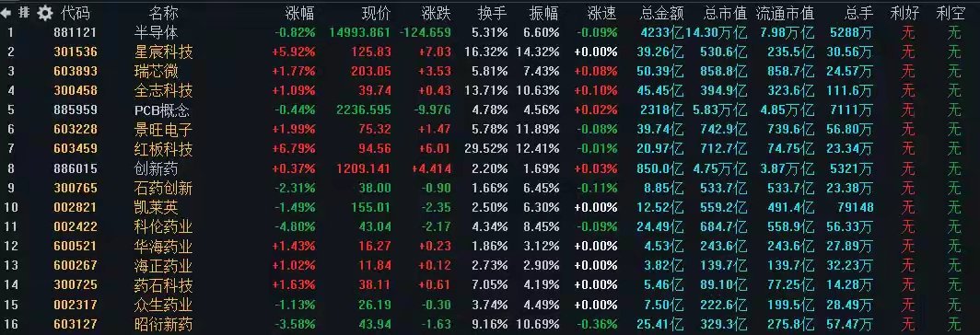
Task: Click the 振幅 column header
Action: 543,12
